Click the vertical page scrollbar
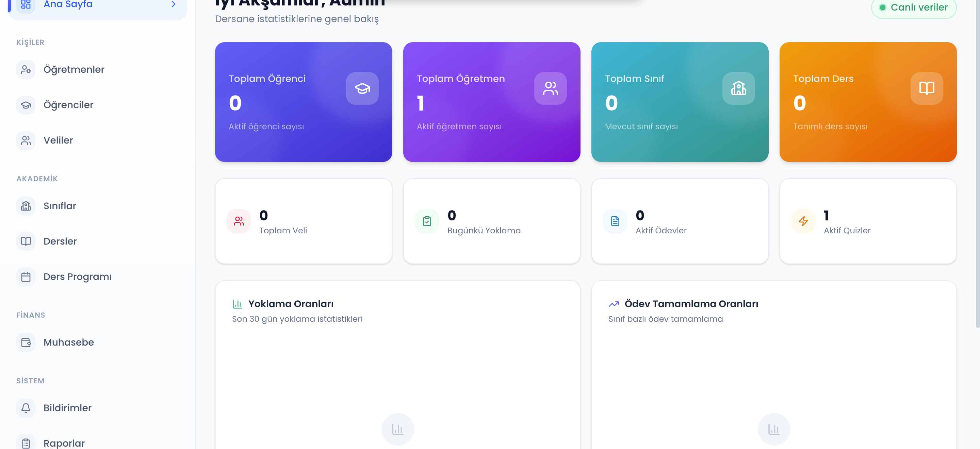This screenshot has height=449, width=980. pos(977,164)
